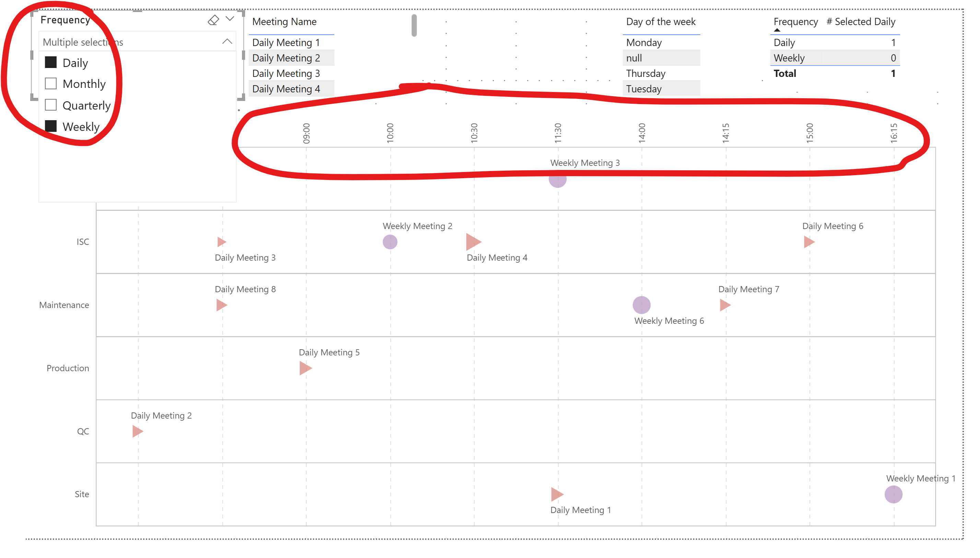Collapse the Multiple selections dropdown
980x558 pixels.
click(x=227, y=42)
